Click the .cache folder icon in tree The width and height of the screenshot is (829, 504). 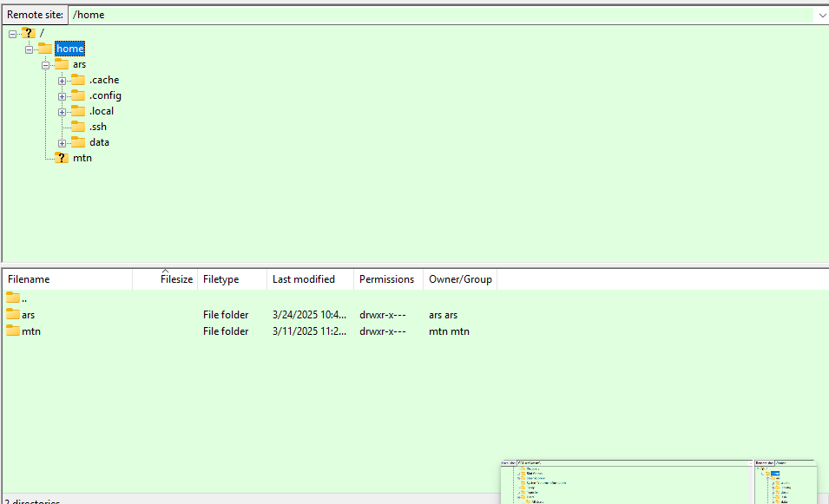point(78,80)
